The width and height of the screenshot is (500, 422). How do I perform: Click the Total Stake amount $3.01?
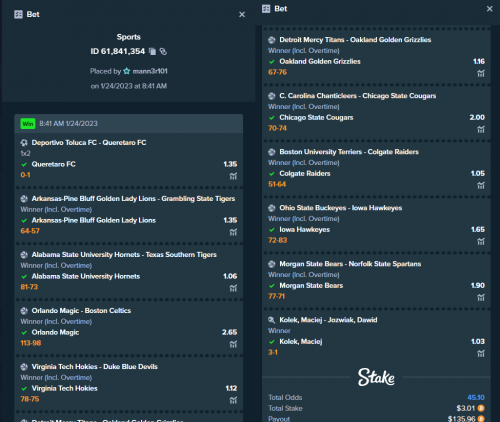click(466, 408)
